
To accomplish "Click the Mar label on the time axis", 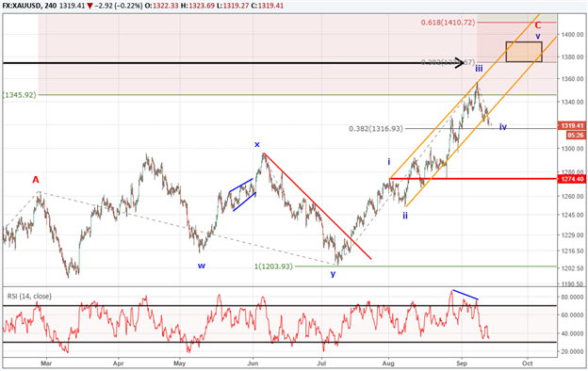I will coord(46,363).
